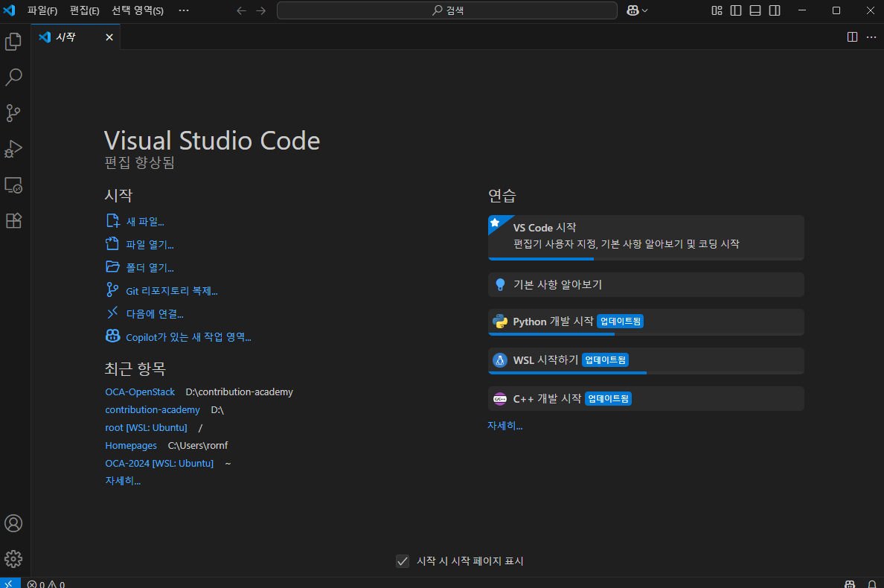Select the 시작 editor tab

[76, 37]
